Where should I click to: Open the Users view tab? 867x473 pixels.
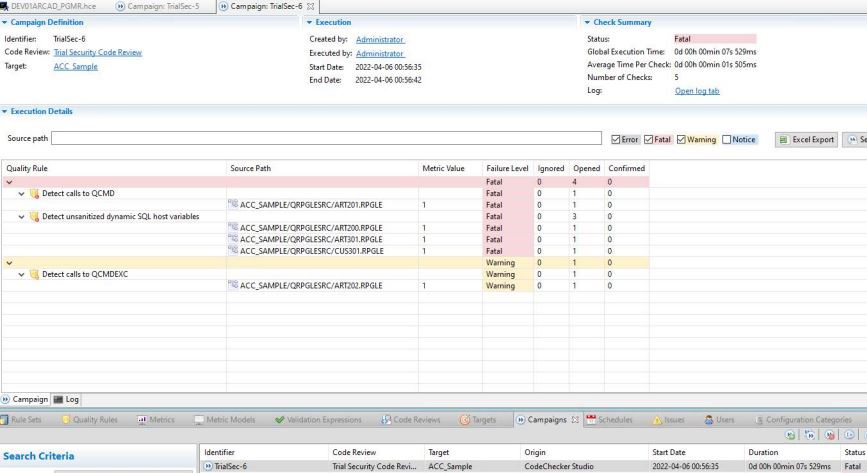tap(719, 420)
